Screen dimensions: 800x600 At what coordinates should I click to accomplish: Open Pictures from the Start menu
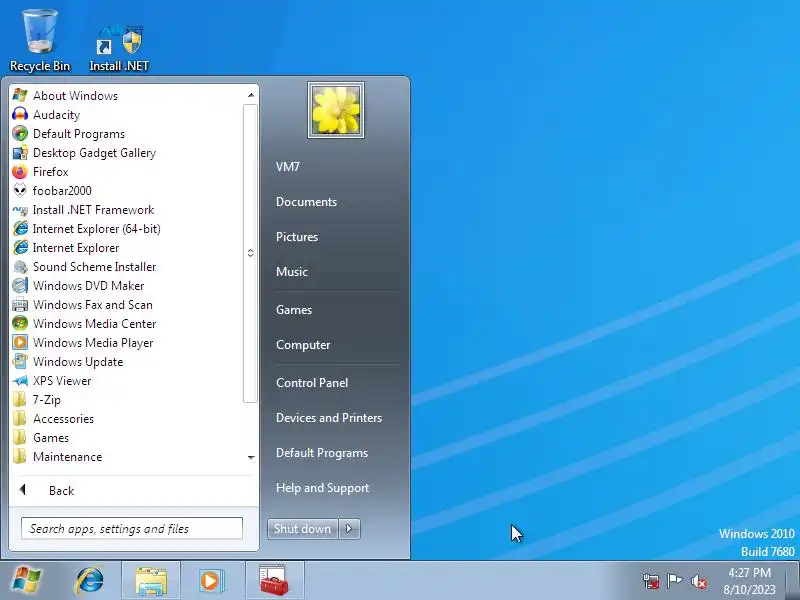297,237
